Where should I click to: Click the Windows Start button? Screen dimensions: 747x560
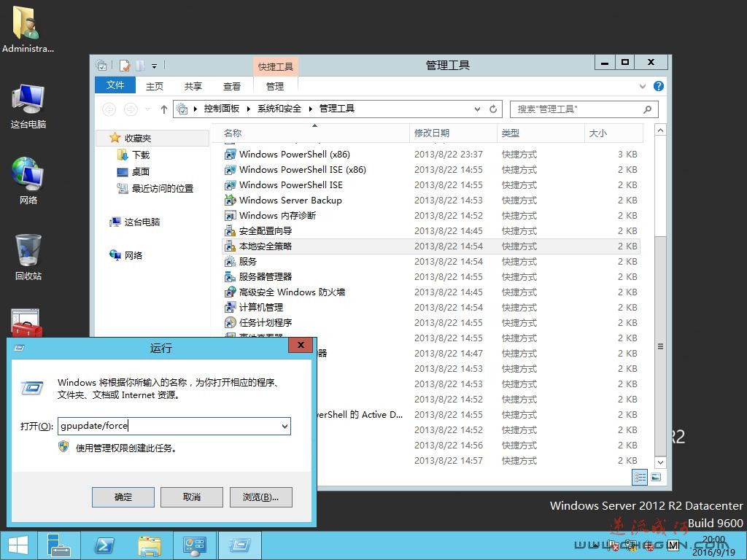tap(18, 545)
